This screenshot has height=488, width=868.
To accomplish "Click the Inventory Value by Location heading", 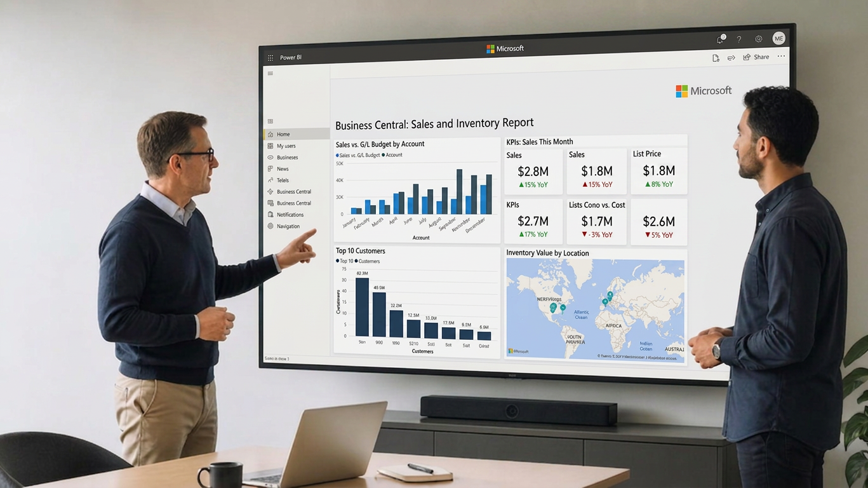I will click(547, 253).
